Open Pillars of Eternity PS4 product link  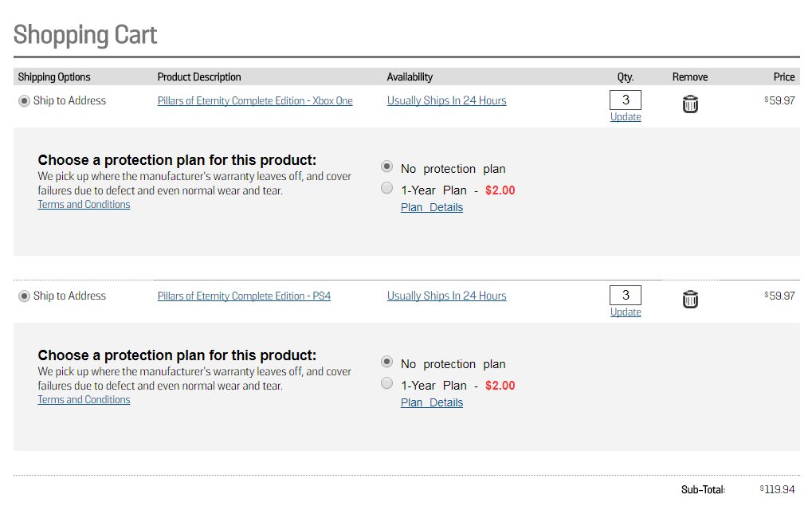[x=244, y=296]
